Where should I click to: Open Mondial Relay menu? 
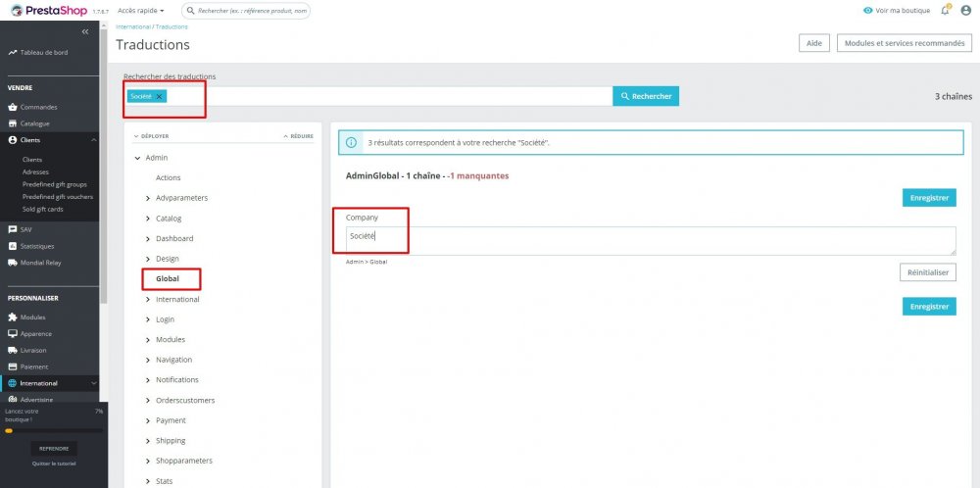coord(34,263)
